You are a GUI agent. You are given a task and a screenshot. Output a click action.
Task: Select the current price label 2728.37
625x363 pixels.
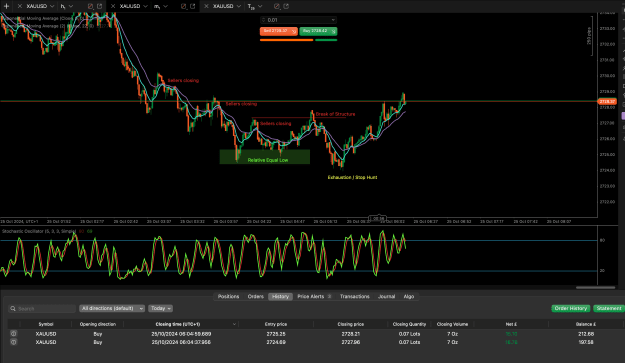click(607, 102)
